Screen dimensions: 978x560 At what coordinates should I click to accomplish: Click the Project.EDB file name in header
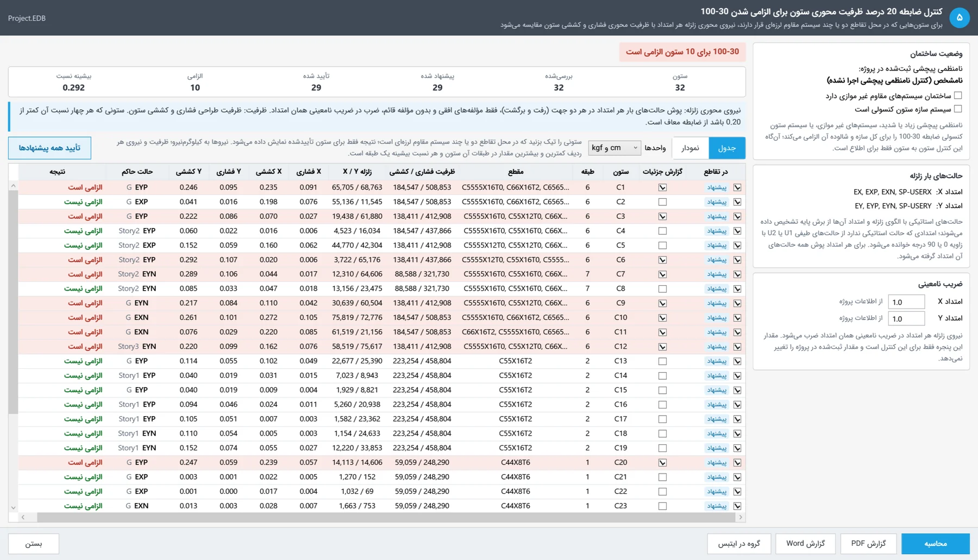click(x=27, y=18)
